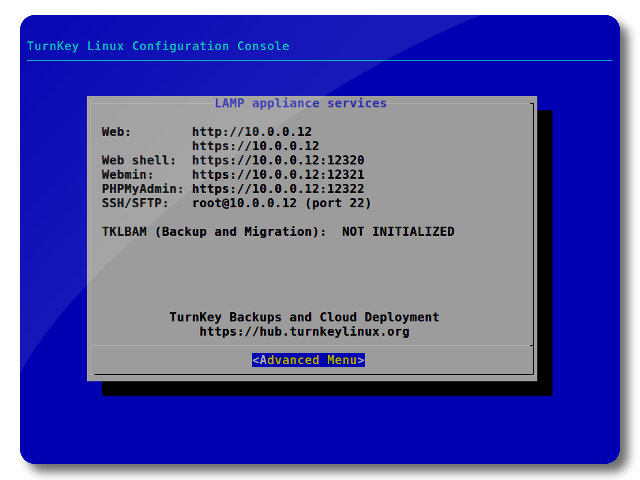640x480 pixels.
Task: Click the PHPMyAdmin: label
Action: (143, 188)
